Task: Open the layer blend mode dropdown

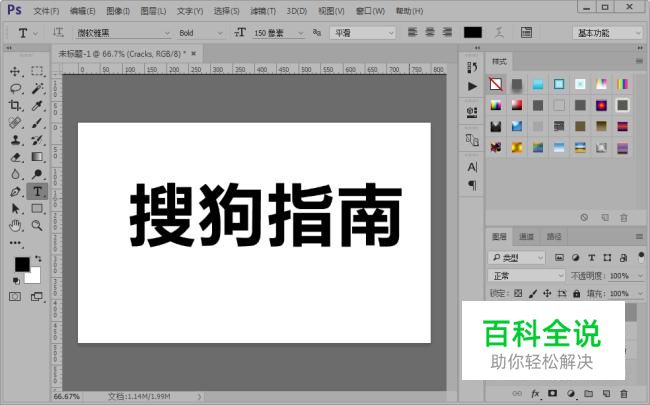Action: (526, 276)
